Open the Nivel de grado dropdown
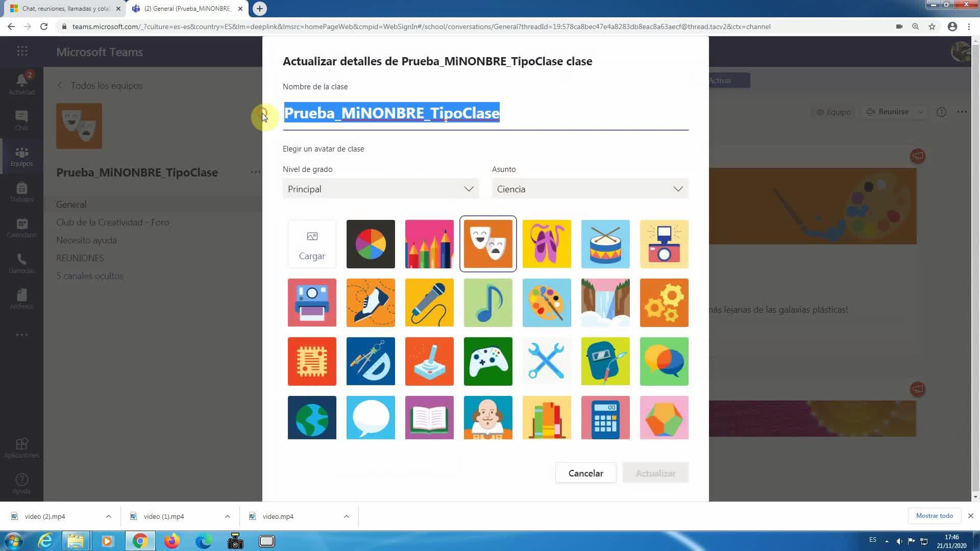Screen dimensions: 980x551 click(380, 189)
